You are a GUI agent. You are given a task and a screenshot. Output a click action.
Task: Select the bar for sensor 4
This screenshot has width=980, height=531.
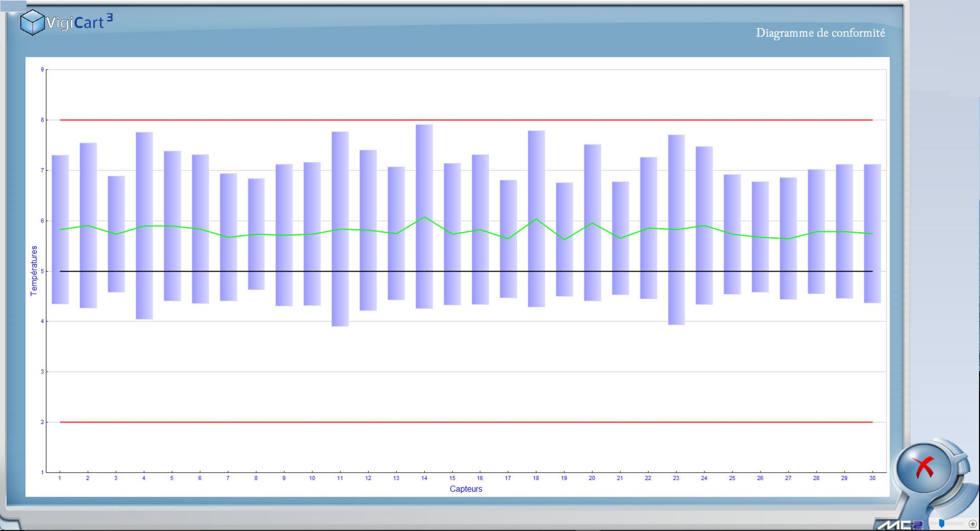click(x=144, y=226)
